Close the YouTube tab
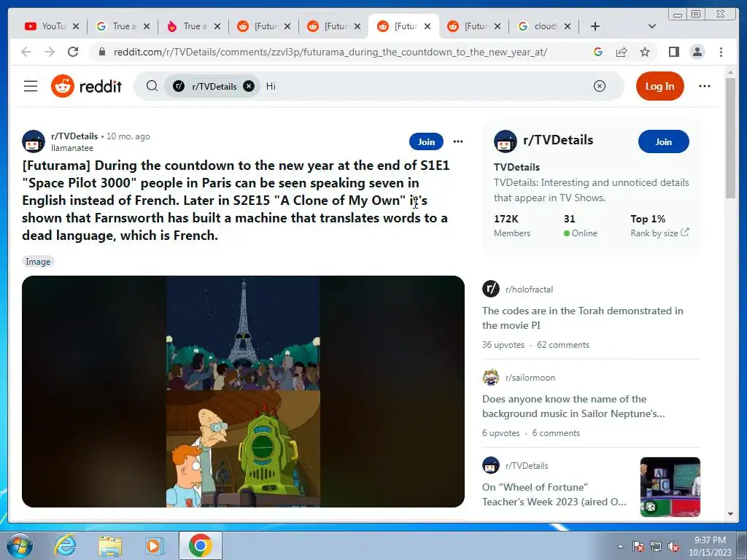Screen dimensions: 747x560 (76, 26)
